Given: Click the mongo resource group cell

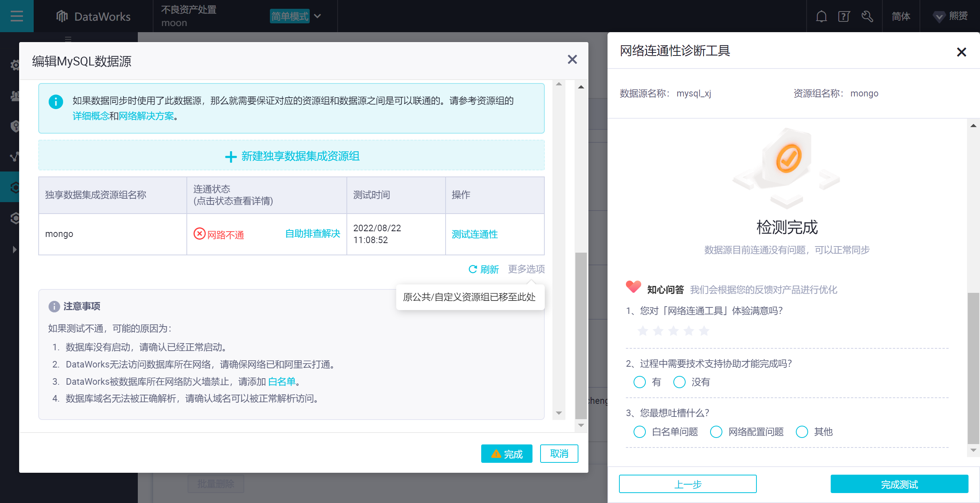Looking at the screenshot, I should tap(113, 234).
